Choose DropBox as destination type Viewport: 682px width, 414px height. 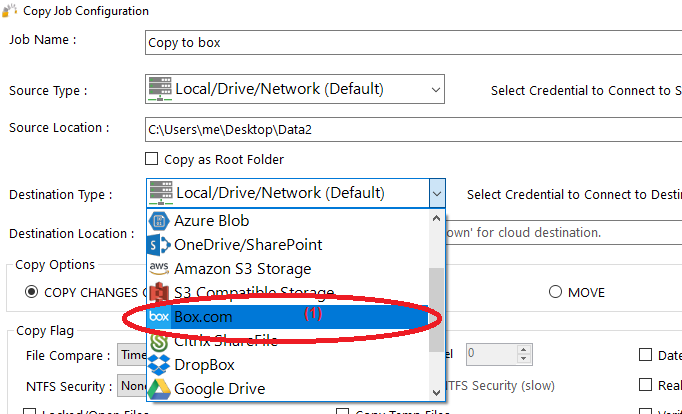[288, 365]
